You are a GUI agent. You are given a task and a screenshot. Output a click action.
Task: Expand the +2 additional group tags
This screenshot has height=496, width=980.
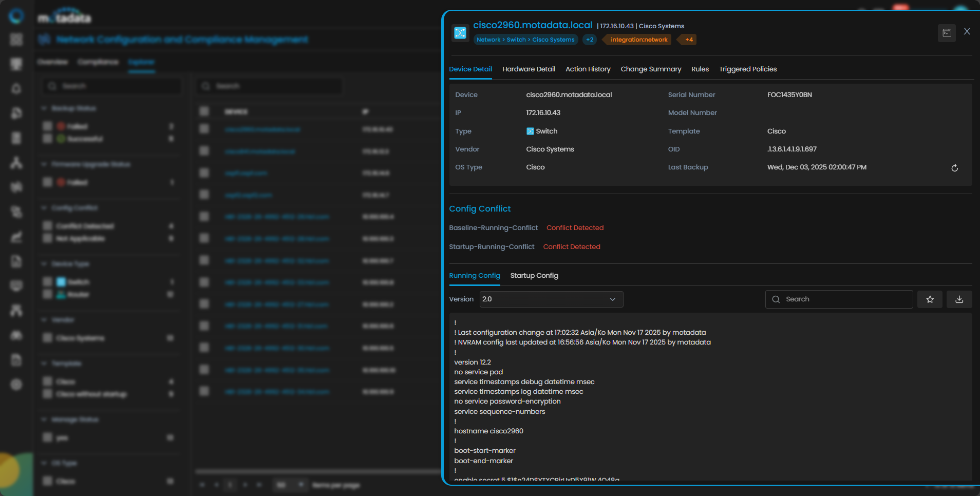590,40
